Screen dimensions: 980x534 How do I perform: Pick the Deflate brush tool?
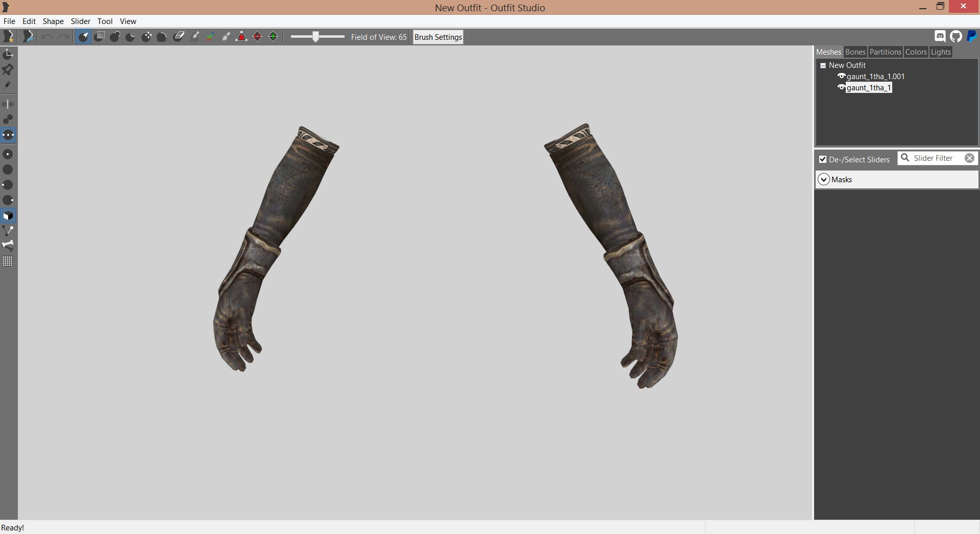(131, 37)
